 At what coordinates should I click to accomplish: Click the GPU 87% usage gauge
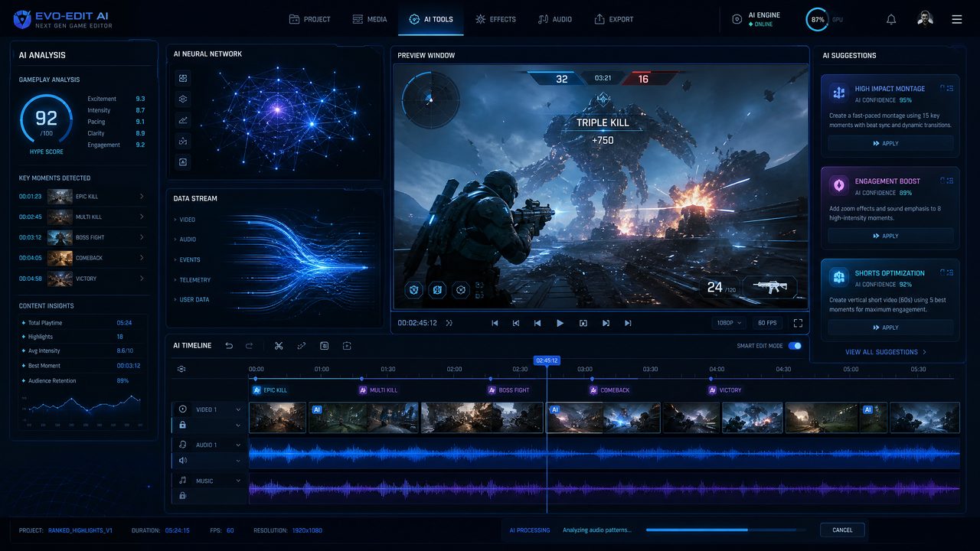tap(818, 19)
